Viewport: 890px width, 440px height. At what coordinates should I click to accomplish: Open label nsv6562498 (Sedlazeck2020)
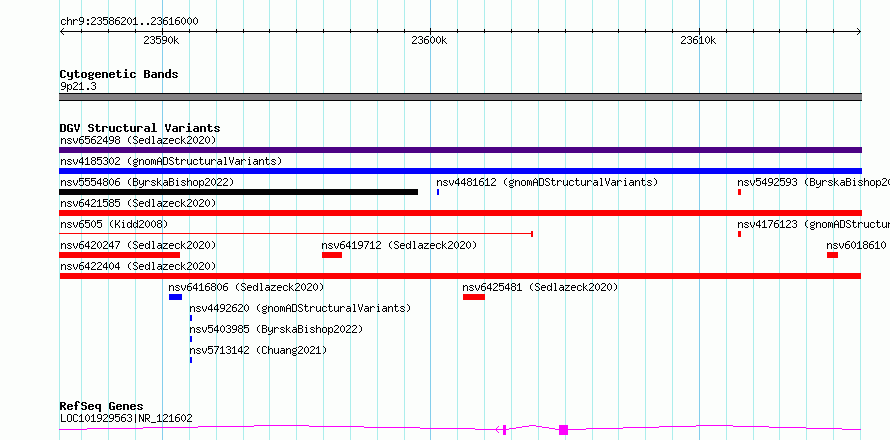[x=138, y=140]
